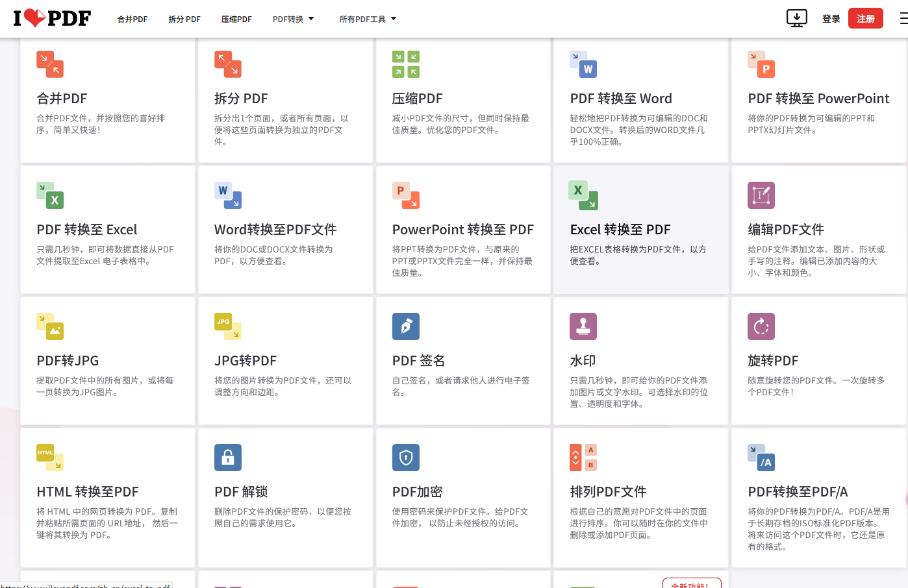Open the JPG转PDF title
Viewport: 908px width, 588px height.
click(x=246, y=361)
